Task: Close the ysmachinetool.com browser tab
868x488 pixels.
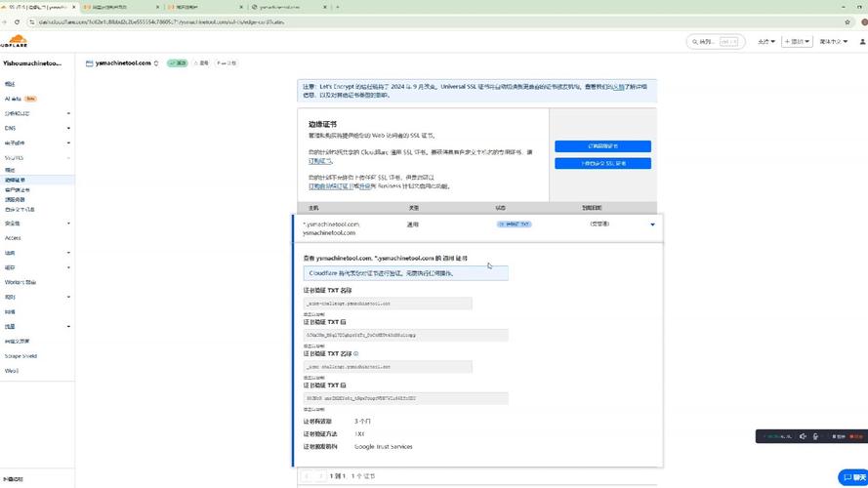Action: (325, 7)
